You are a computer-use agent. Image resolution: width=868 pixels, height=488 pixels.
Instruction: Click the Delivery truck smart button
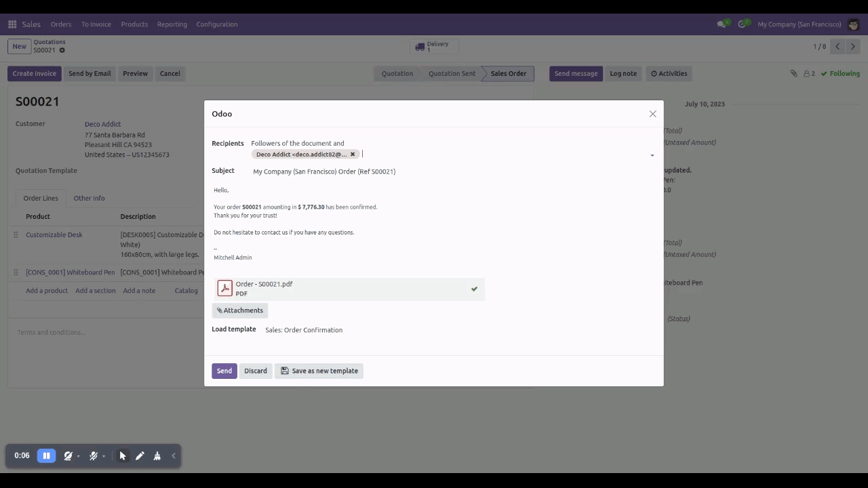pyautogui.click(x=434, y=47)
